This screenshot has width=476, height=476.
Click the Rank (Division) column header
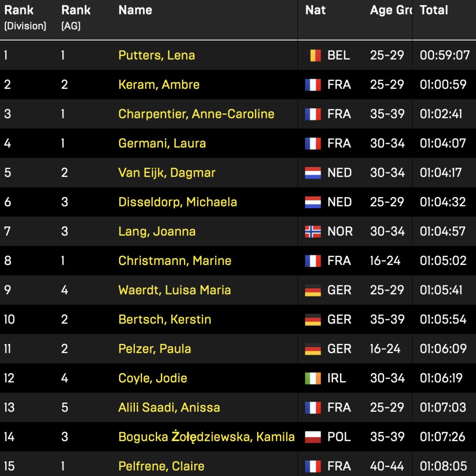pos(25,18)
